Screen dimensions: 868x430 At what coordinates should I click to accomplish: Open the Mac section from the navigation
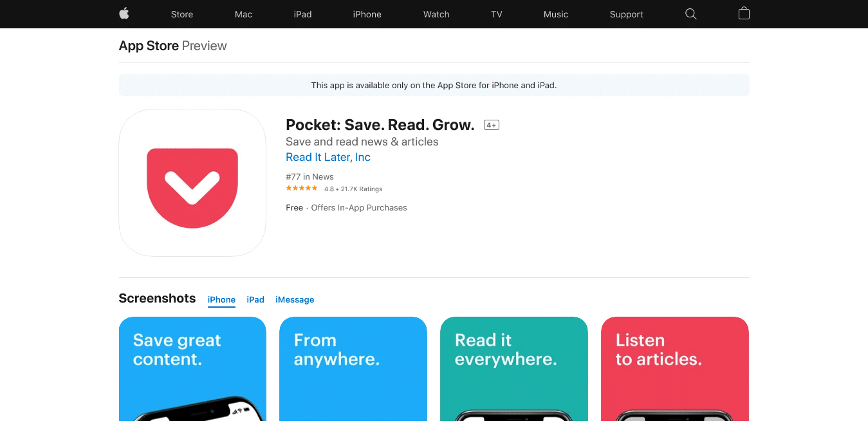[243, 14]
